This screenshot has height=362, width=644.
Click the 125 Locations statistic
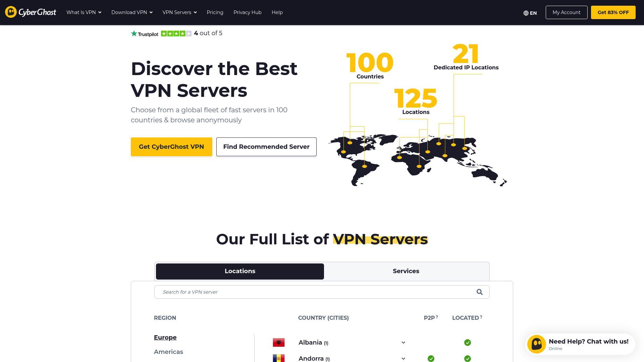pos(416,101)
